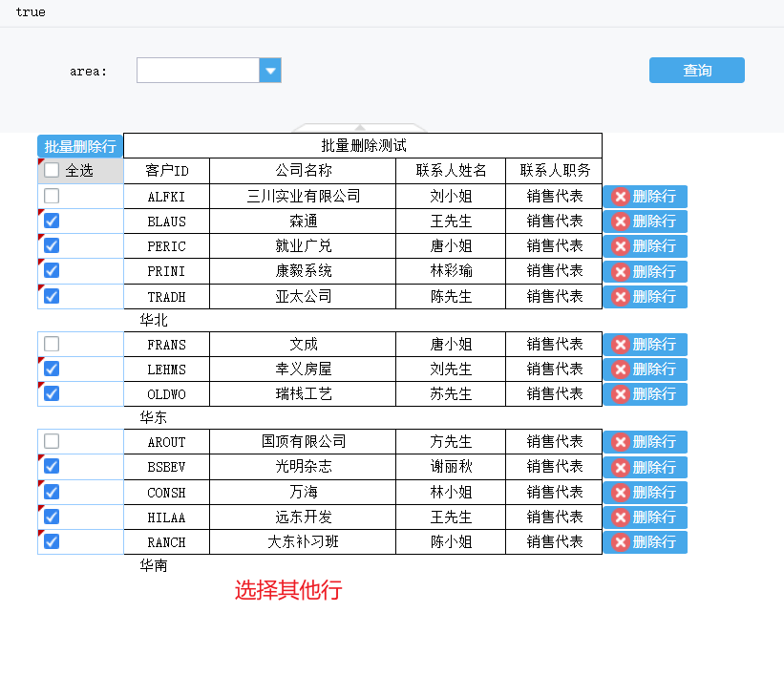Click the 万海 company cell
The width and height of the screenshot is (784, 697).
click(x=303, y=493)
